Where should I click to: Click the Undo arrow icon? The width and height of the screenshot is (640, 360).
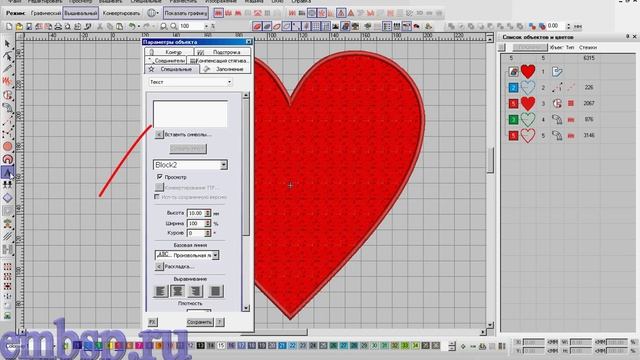pos(132,26)
